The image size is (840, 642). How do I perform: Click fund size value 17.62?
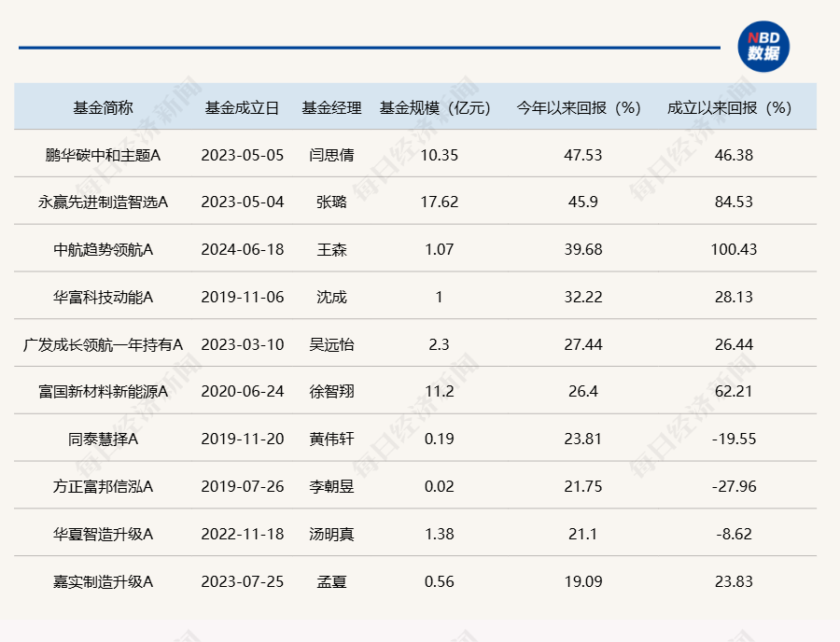[x=440, y=202]
